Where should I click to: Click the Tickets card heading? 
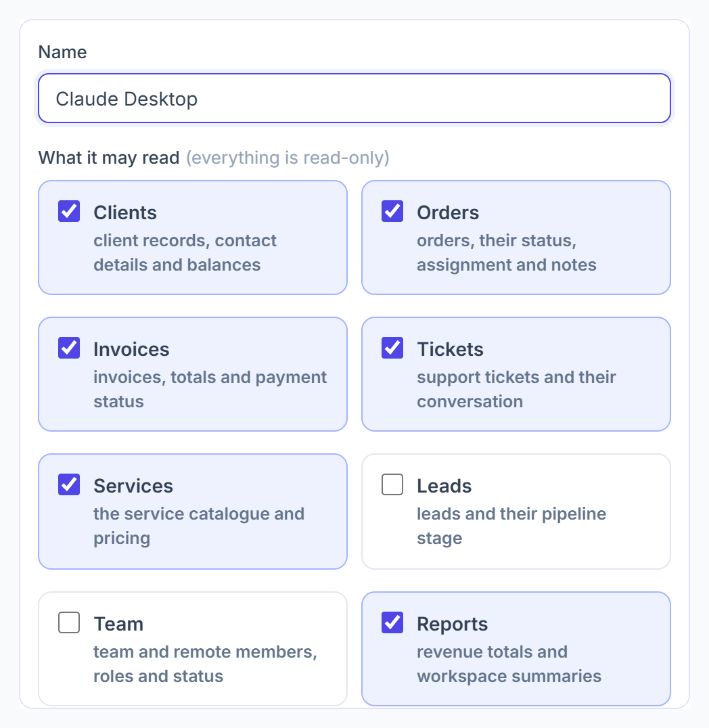click(450, 349)
